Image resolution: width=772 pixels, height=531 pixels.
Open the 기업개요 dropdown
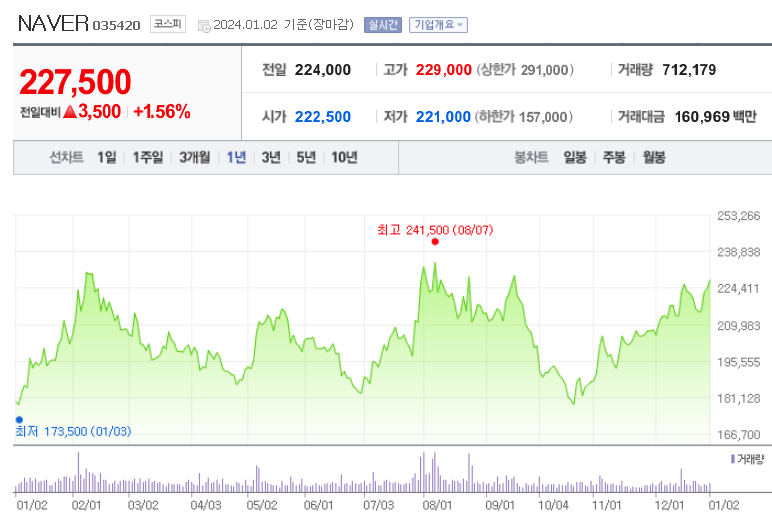438,25
